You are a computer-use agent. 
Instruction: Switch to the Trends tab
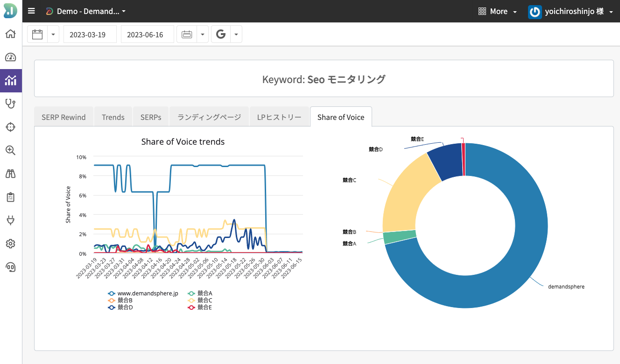coord(113,117)
